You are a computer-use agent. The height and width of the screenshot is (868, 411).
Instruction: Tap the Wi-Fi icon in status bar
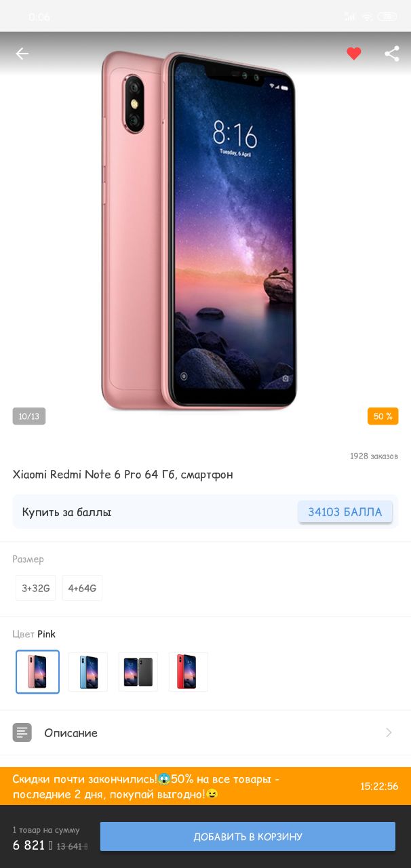tap(367, 16)
